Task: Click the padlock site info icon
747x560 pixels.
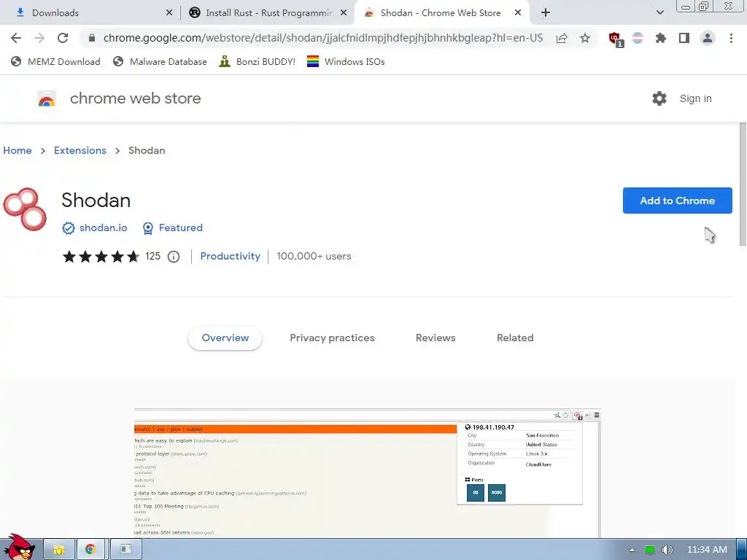Action: (92, 38)
